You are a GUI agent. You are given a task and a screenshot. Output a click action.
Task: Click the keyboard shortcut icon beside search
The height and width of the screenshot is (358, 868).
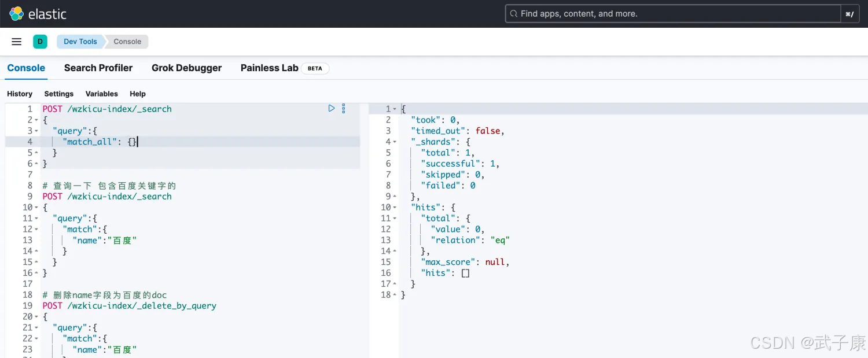849,14
